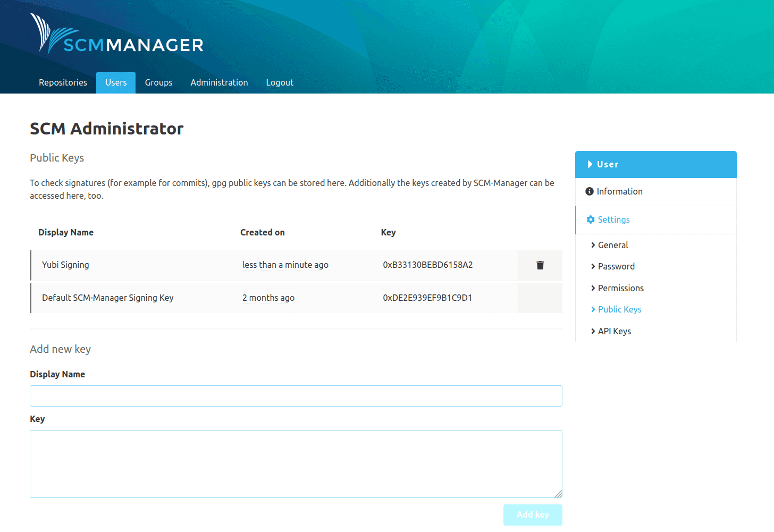Click inside the Key text area
The image size is (774, 532).
(x=296, y=462)
